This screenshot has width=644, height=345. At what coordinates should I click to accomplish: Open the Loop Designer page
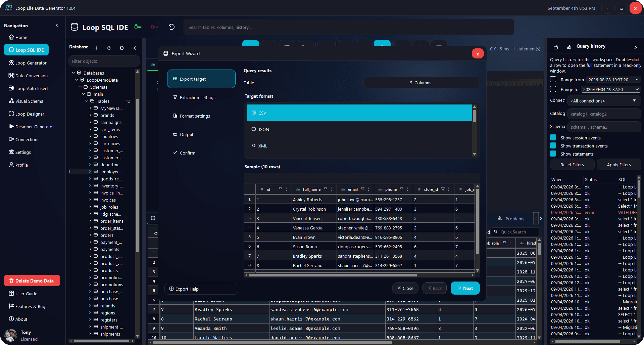[x=27, y=114]
